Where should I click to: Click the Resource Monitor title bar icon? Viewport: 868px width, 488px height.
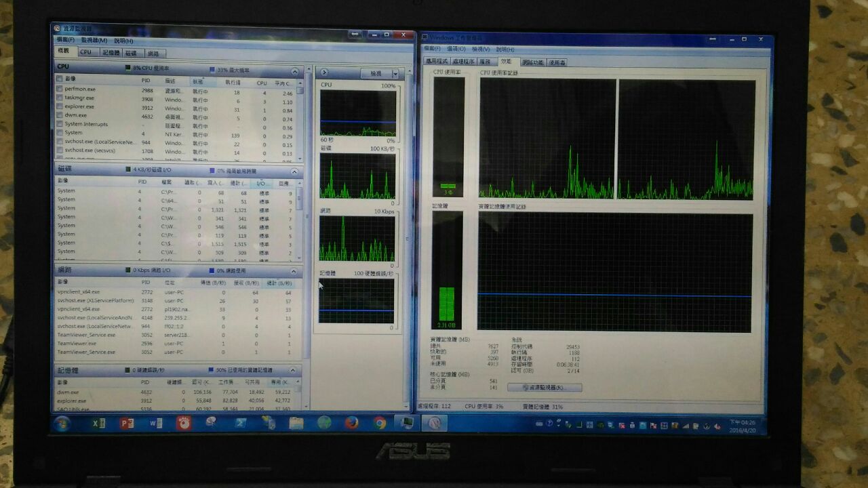[x=58, y=30]
